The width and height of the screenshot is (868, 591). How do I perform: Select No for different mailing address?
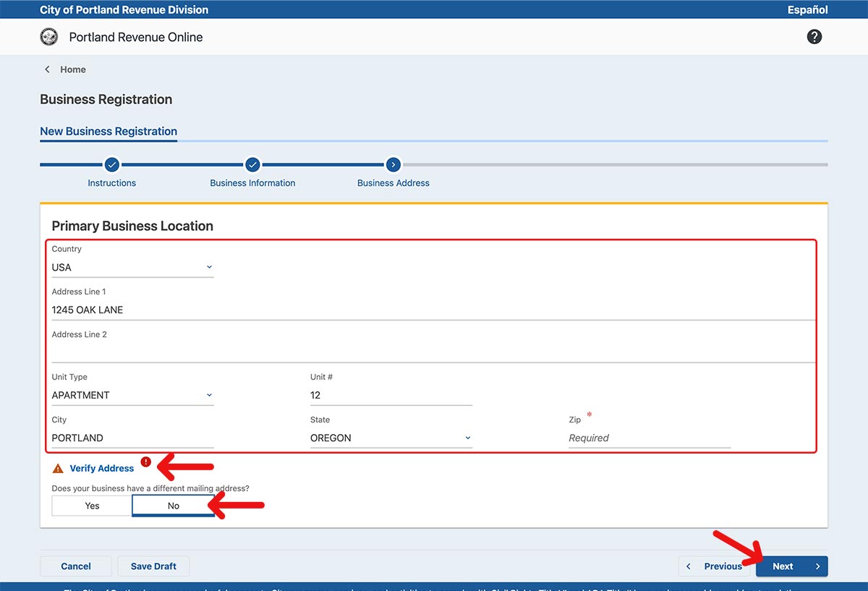coord(173,506)
